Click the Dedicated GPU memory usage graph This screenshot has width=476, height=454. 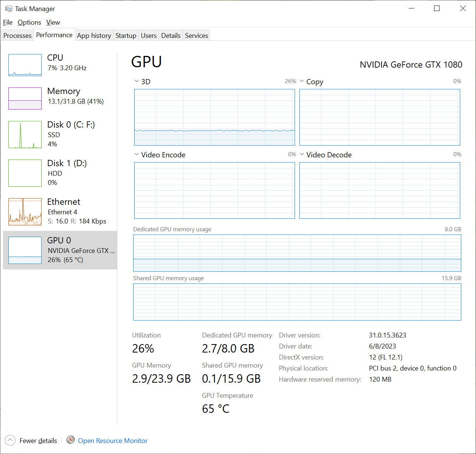[297, 253]
